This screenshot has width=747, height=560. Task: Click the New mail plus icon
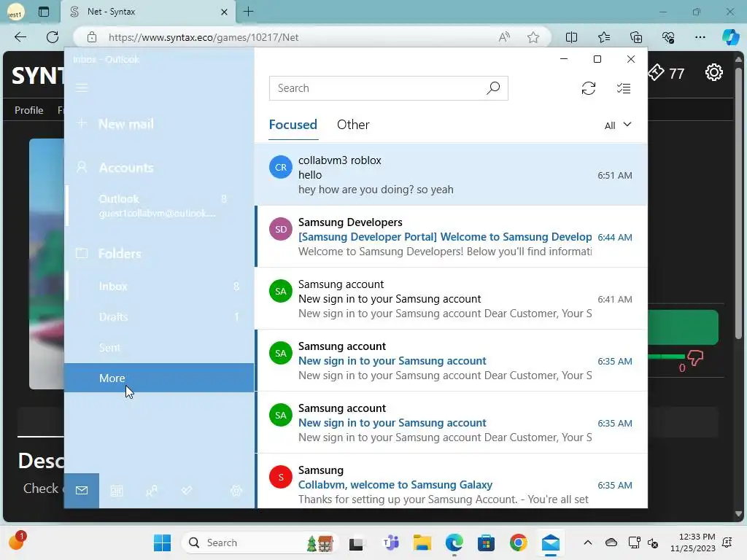tap(82, 123)
